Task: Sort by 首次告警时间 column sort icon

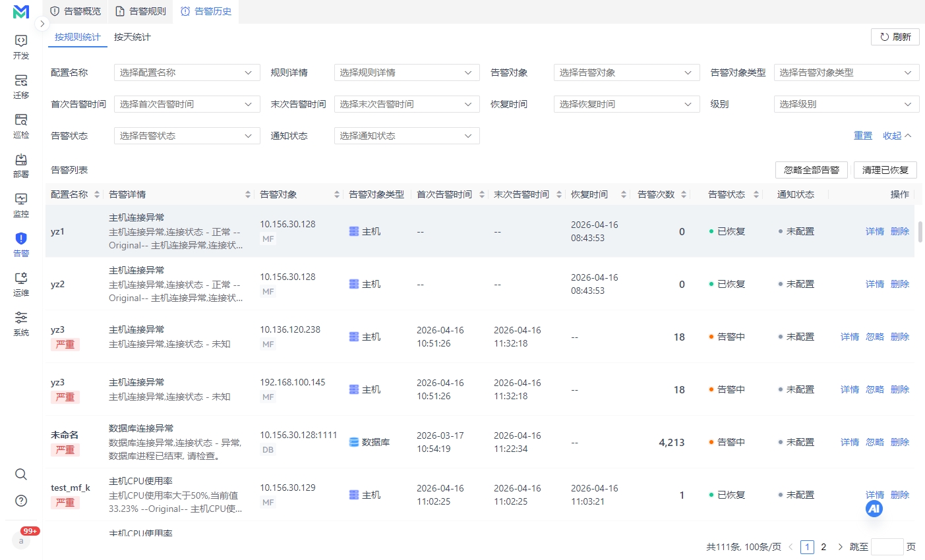Action: tap(482, 194)
